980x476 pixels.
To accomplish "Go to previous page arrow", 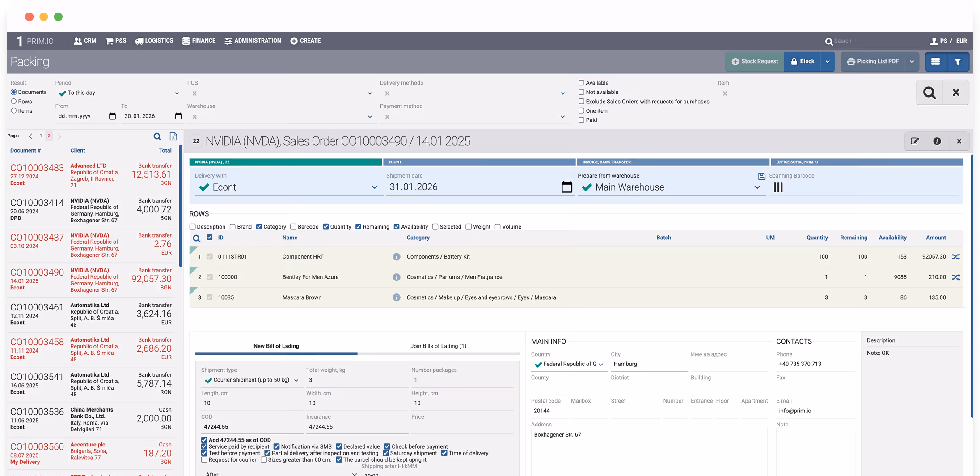I will 30,136.
